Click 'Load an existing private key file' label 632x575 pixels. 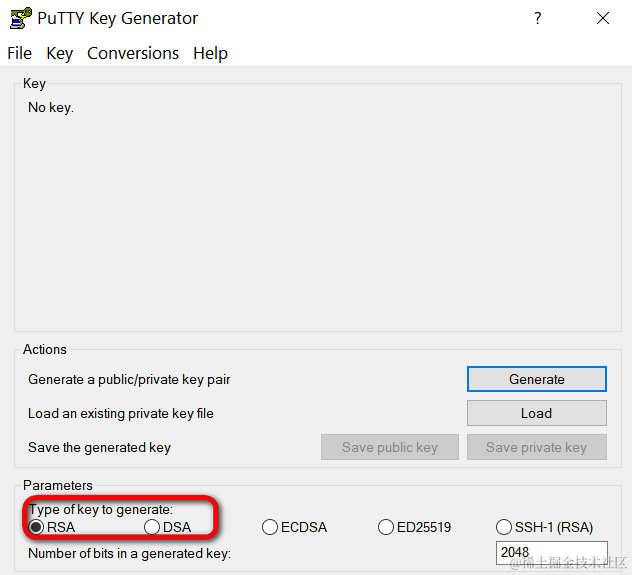point(121,413)
